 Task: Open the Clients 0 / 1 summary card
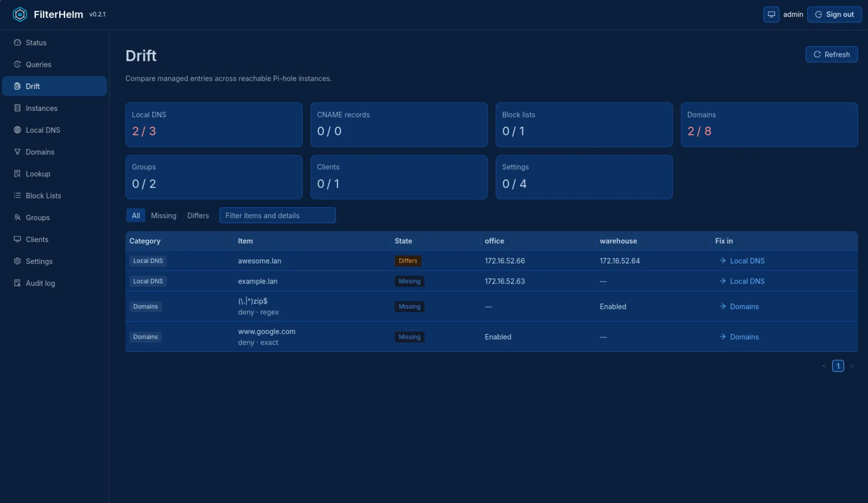point(399,177)
